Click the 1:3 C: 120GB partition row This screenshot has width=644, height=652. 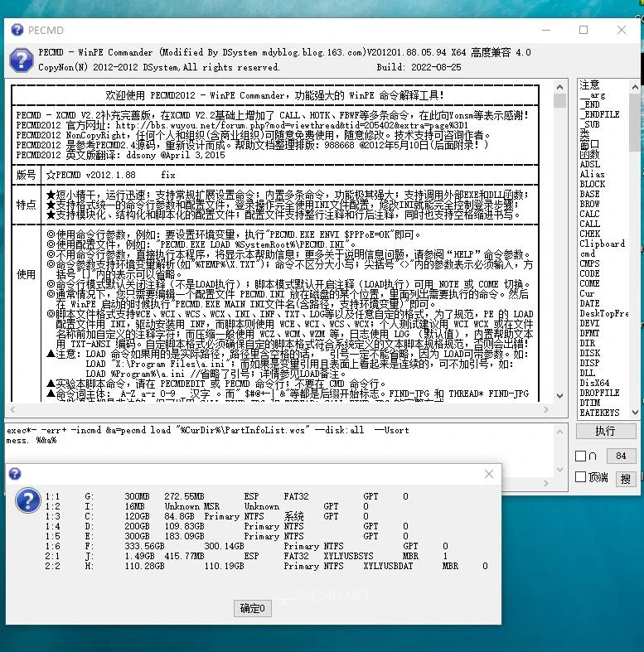(207, 516)
